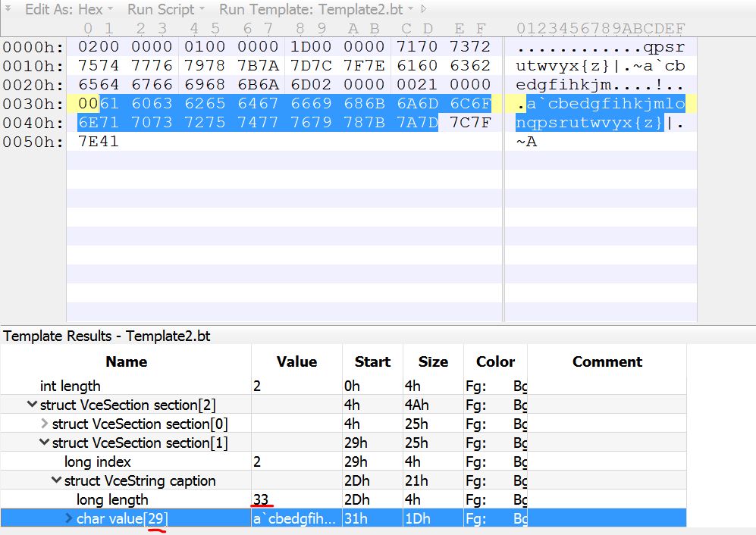This screenshot has height=535, width=756.
Task: Open the Run Script dropdown
Action: click(166, 9)
